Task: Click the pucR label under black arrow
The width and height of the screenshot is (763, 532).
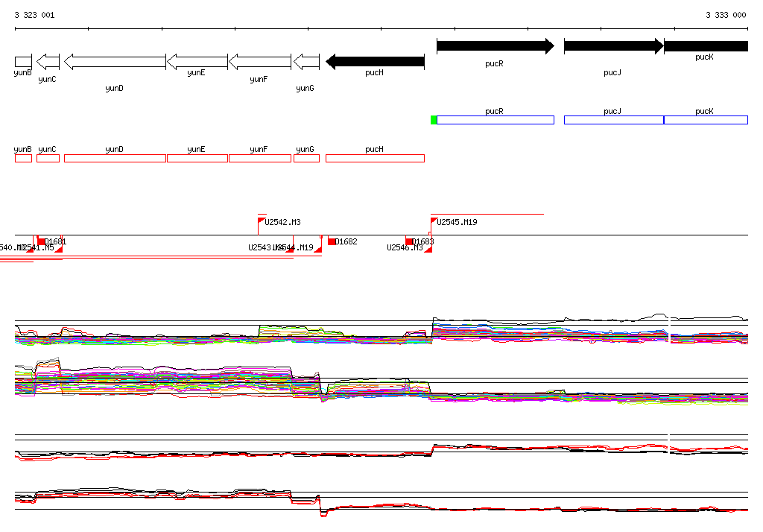Action: 495,64
